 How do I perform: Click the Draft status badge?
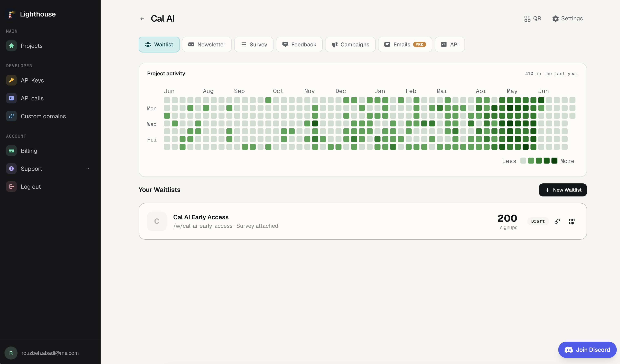click(538, 221)
